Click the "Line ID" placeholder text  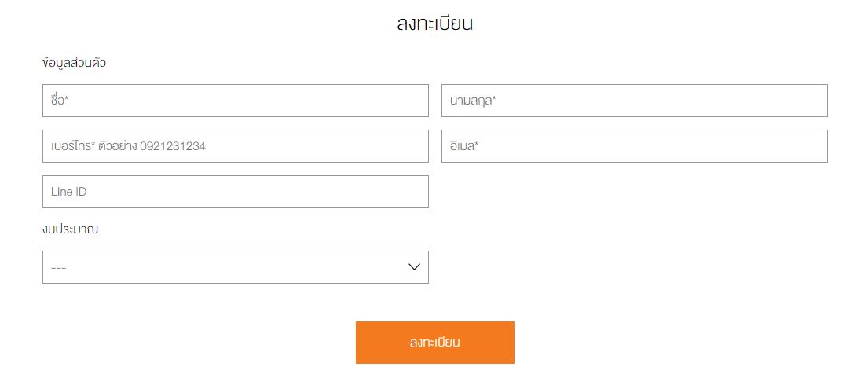pyautogui.click(x=68, y=192)
